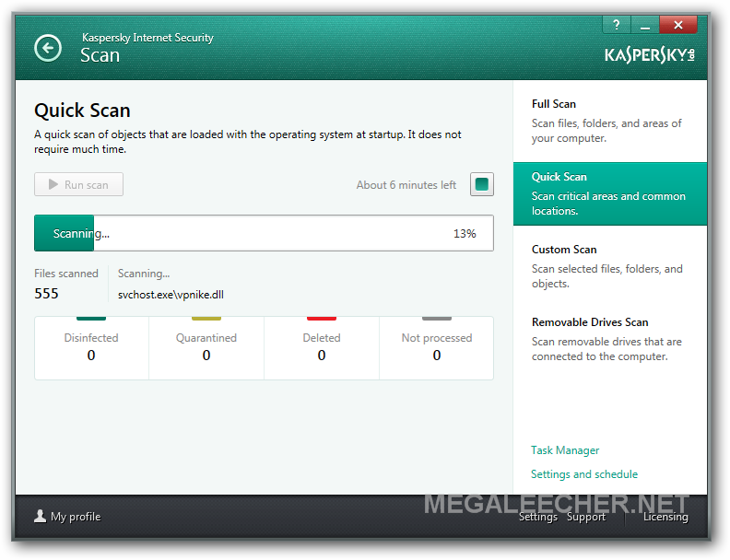Select the Quick Scan option

[x=610, y=193]
